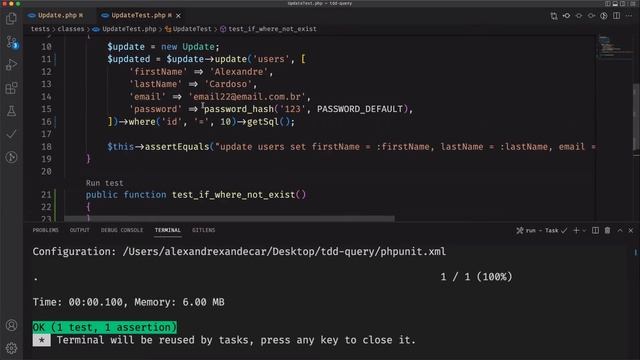Open the Run and Debug view
640x360 pixels.
tap(11, 65)
